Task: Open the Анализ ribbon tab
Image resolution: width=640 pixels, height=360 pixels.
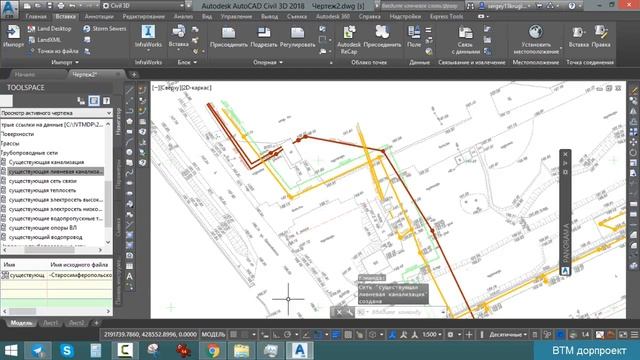Action: pos(183,17)
